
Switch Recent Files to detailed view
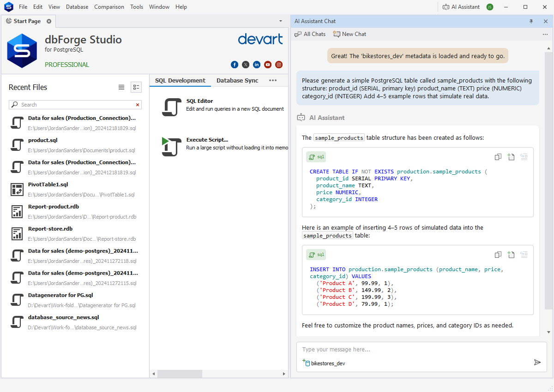pos(136,87)
